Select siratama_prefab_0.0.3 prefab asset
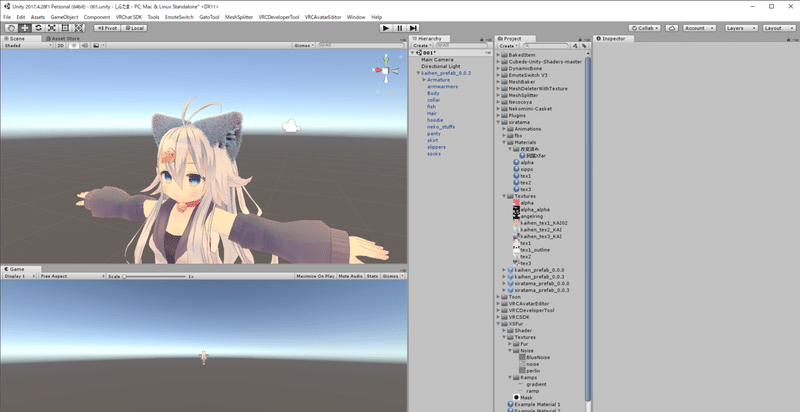The height and width of the screenshot is (412, 800). click(541, 290)
